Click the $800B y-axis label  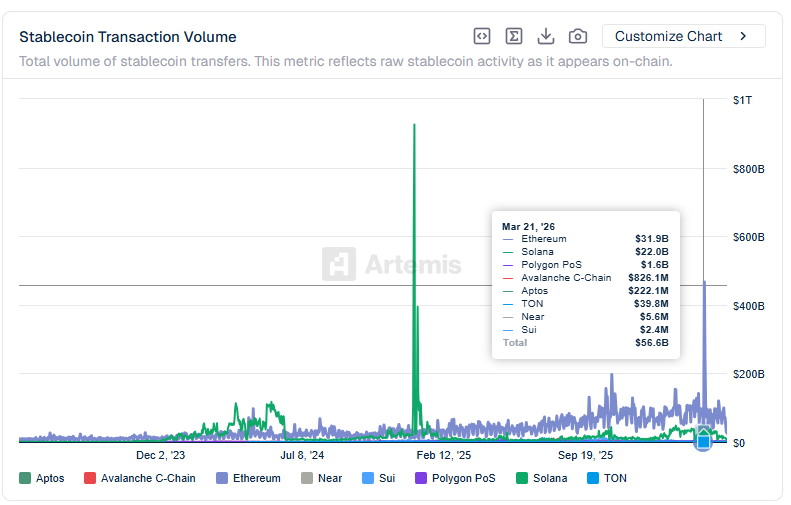pos(749,169)
